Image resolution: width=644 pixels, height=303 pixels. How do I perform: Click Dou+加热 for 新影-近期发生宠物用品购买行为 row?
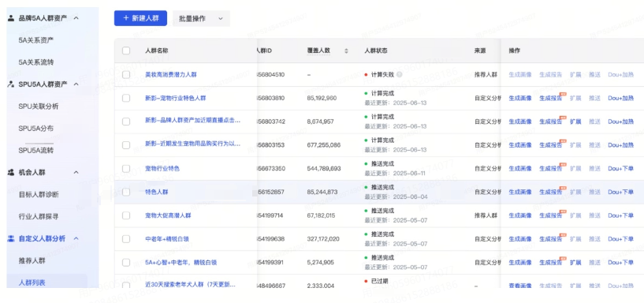(x=620, y=145)
